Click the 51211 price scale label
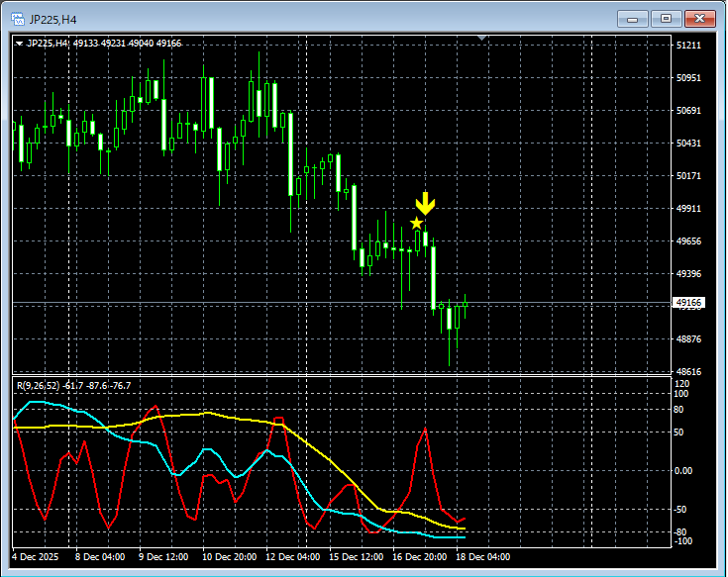 coord(688,46)
